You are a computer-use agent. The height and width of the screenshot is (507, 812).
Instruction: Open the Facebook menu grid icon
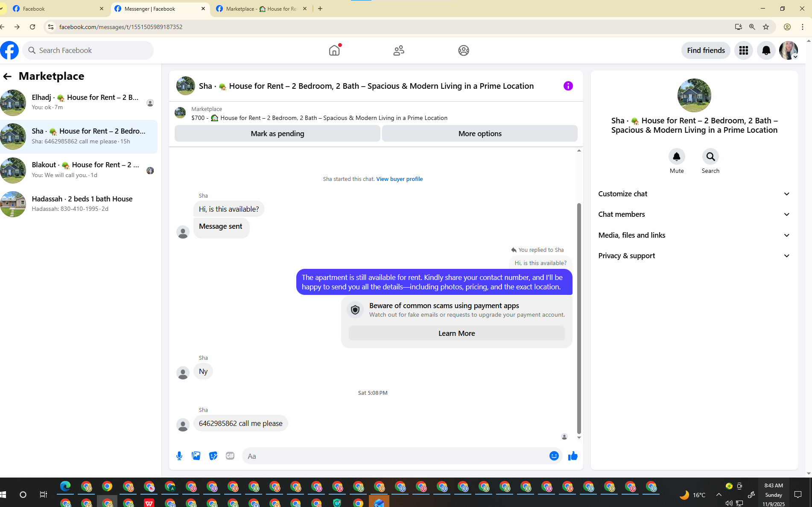pos(744,50)
